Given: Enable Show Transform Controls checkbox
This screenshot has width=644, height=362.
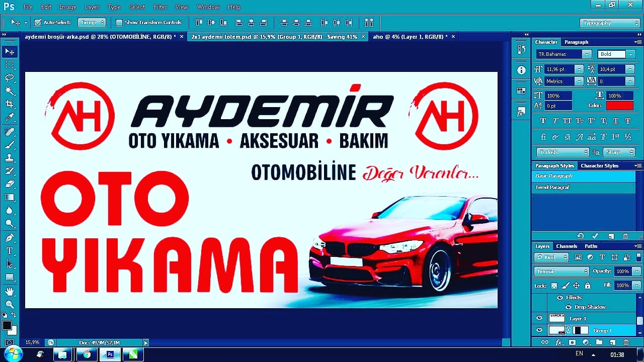Looking at the screenshot, I should (x=119, y=23).
